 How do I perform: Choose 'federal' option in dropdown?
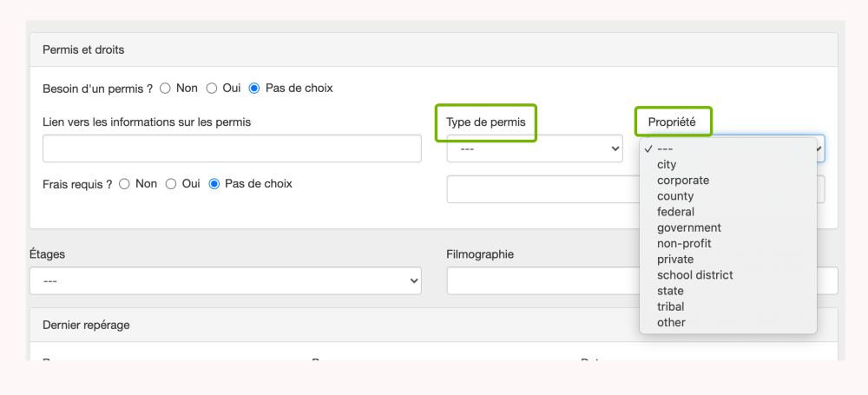[x=675, y=212]
